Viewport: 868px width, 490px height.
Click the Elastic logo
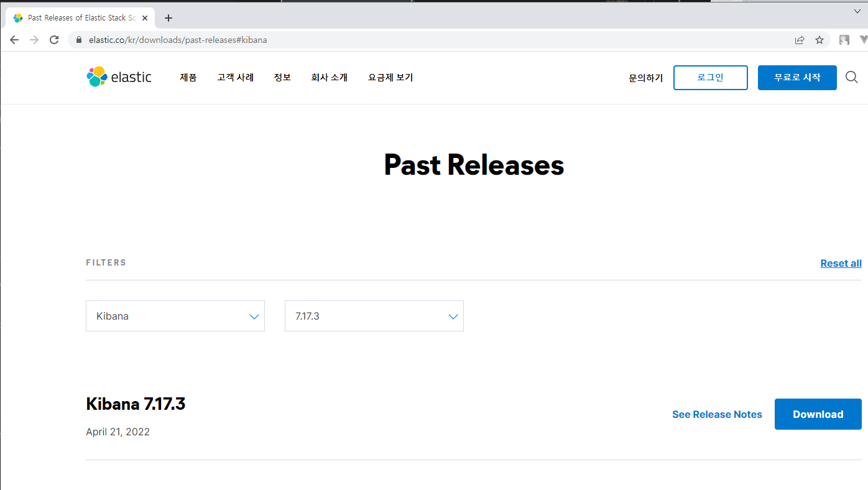(119, 77)
